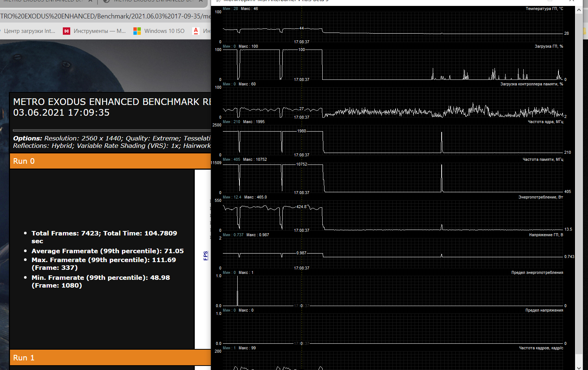Click the Min. Framerate 48.98 line
Screen dimensions: 588x370
pos(101,281)
